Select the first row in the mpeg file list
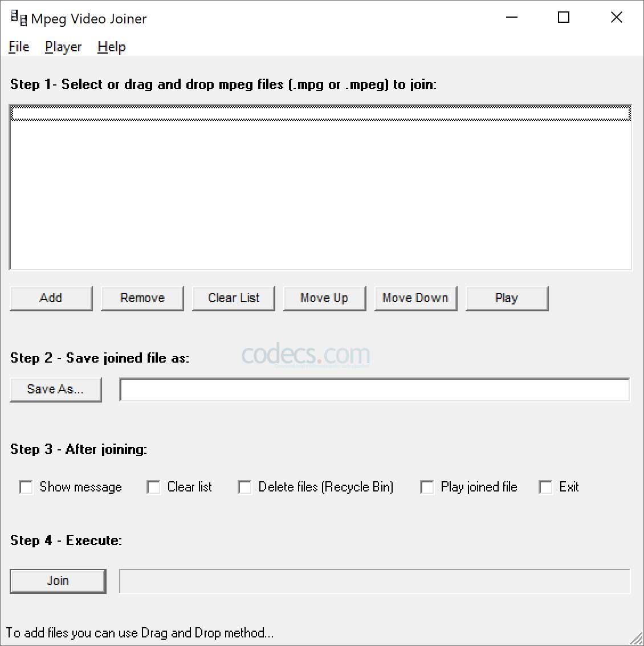 point(320,113)
